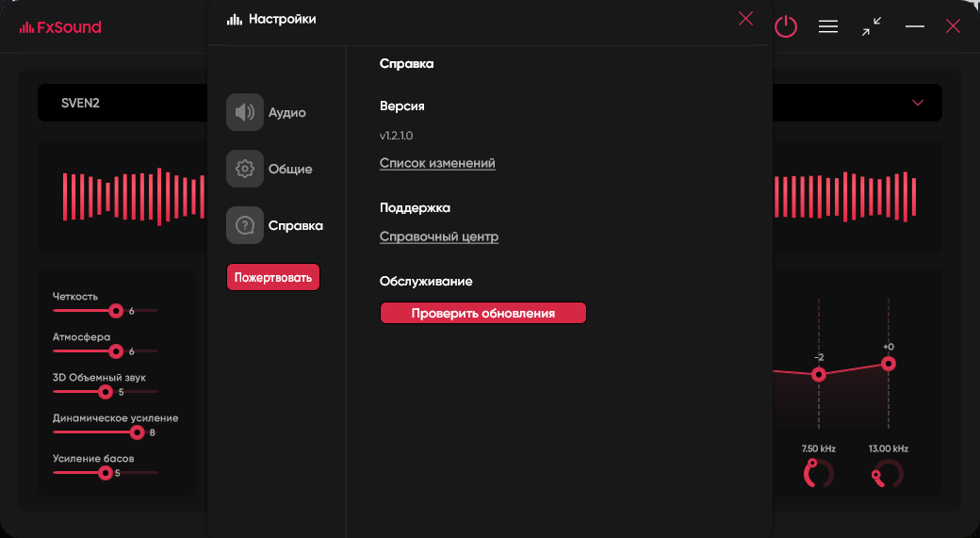Expand the output device dropdown arrow
This screenshot has width=980, height=538.
coord(918,103)
